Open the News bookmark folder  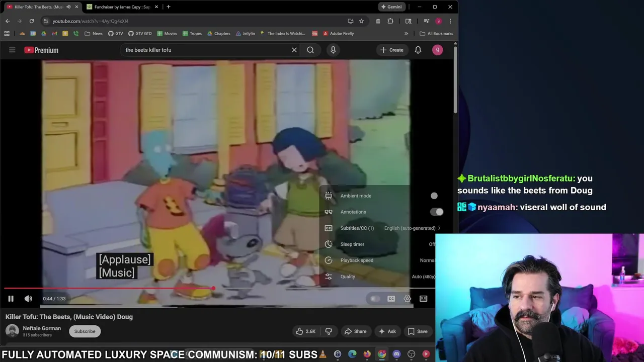94,34
